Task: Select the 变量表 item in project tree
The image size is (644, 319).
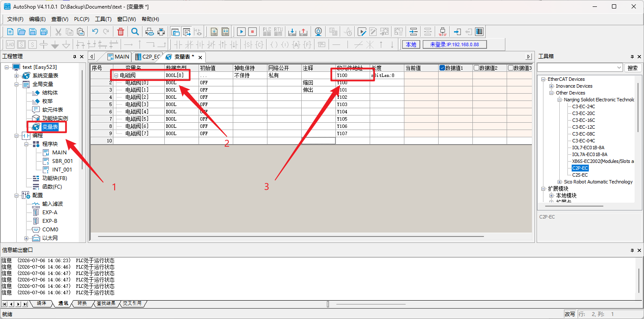Action: point(50,127)
